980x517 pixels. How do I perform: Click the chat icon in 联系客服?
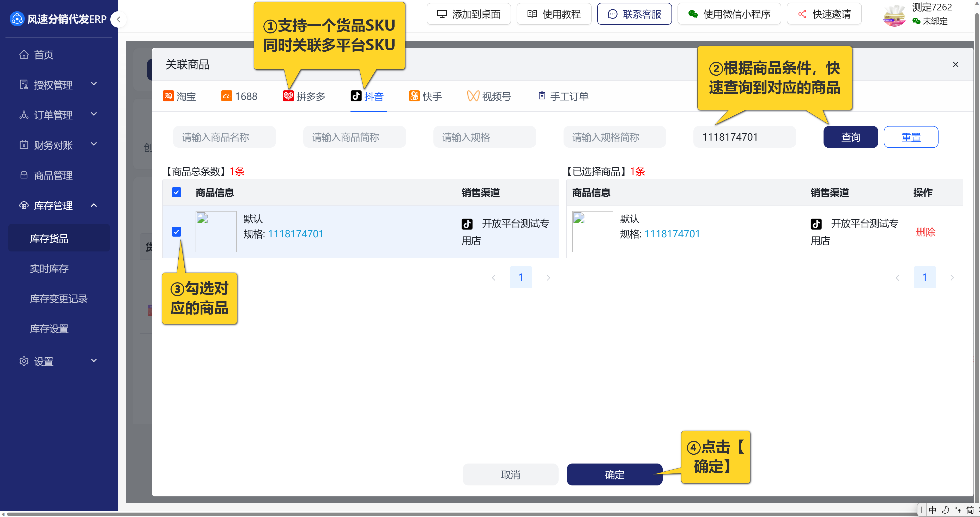[612, 14]
